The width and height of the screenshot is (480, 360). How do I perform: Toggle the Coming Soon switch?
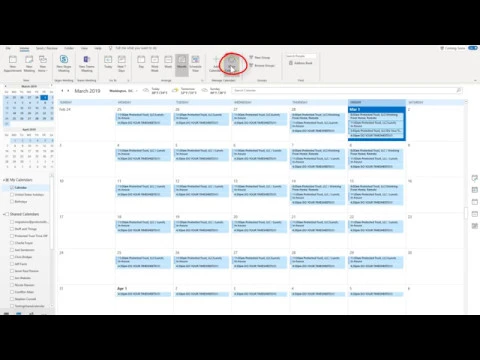coord(472,48)
